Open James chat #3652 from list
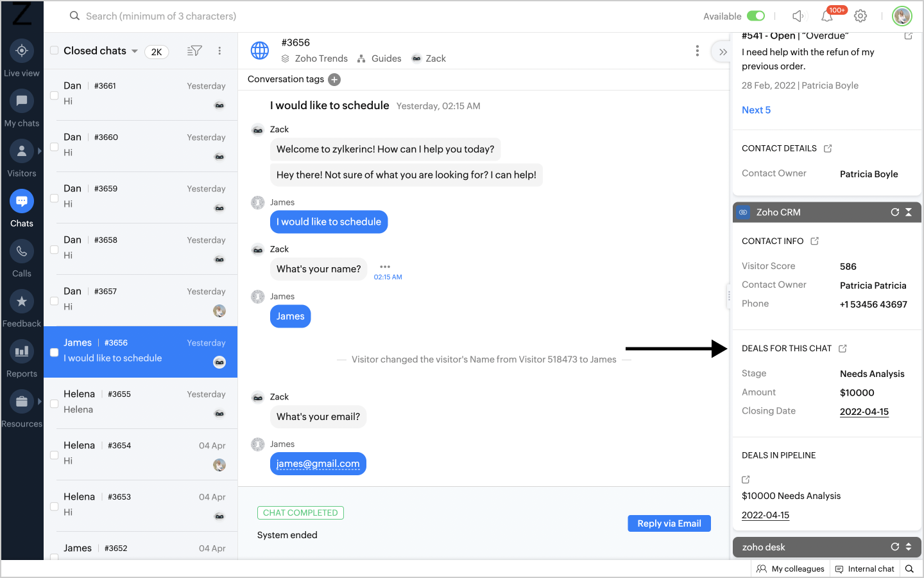The image size is (924, 578). [141, 546]
